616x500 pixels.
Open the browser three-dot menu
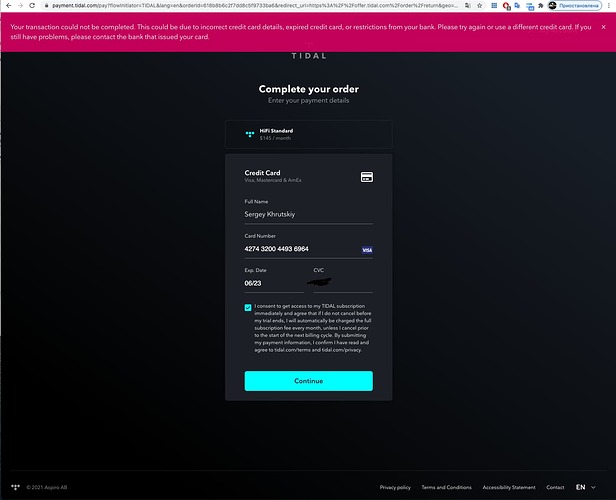(x=611, y=5)
